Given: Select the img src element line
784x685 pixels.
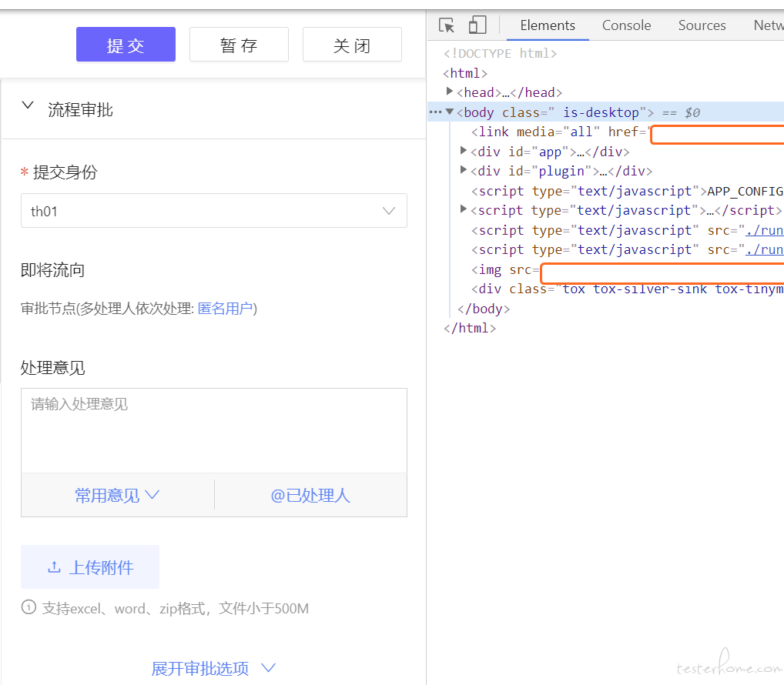Looking at the screenshot, I should pos(627,270).
